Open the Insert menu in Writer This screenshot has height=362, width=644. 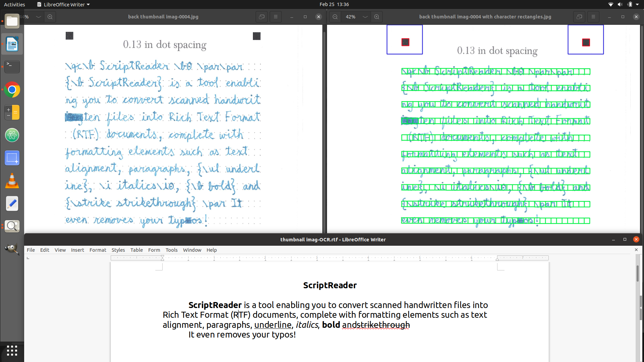tap(77, 250)
